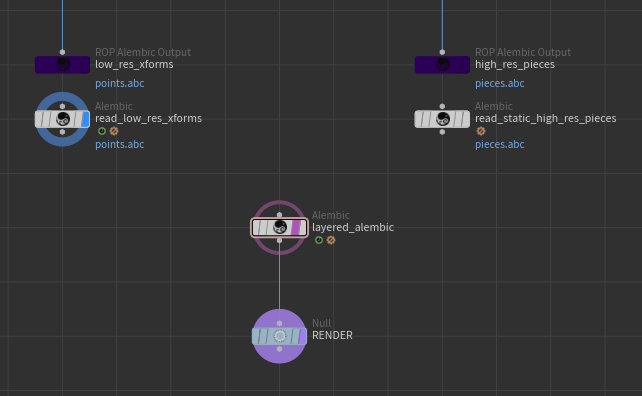This screenshot has height=396, width=642.
Task: Click output connector of layered_alembic
Action: coord(279,240)
